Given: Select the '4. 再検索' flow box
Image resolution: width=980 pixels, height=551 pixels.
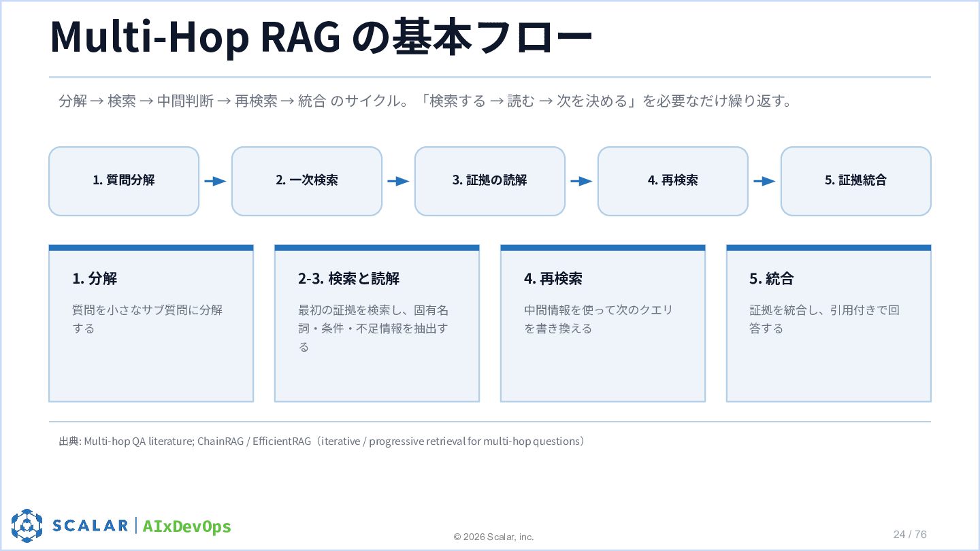Looking at the screenshot, I should tap(673, 181).
